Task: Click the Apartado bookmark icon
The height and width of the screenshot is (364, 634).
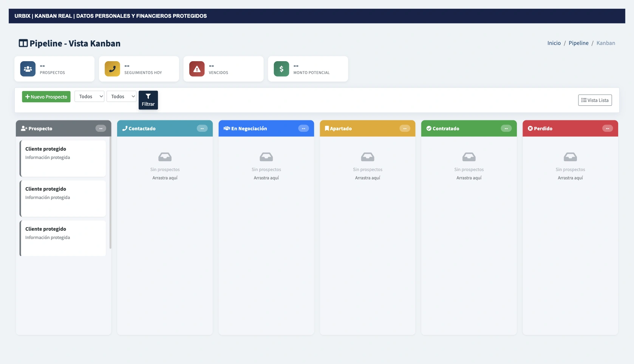Action: (327, 128)
